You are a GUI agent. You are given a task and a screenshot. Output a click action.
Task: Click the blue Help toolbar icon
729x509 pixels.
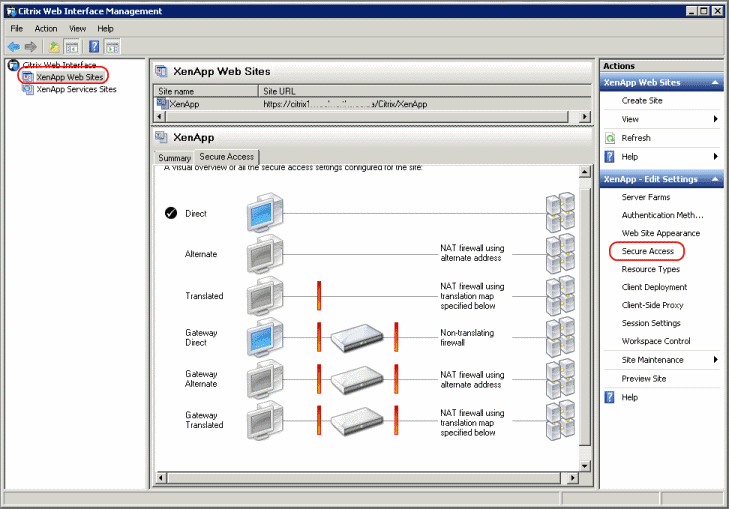point(94,46)
